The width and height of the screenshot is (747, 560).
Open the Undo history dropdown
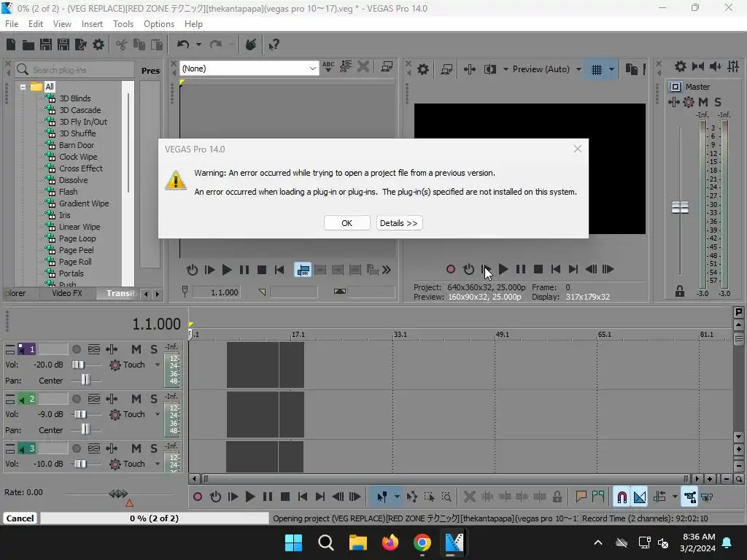click(198, 44)
